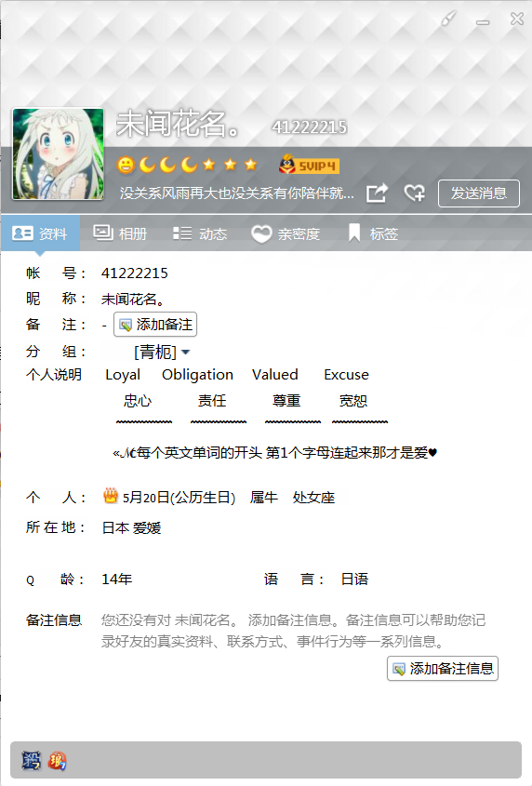
Task: Click the 昵称 value 未闻花名。
Action: pyautogui.click(x=133, y=300)
